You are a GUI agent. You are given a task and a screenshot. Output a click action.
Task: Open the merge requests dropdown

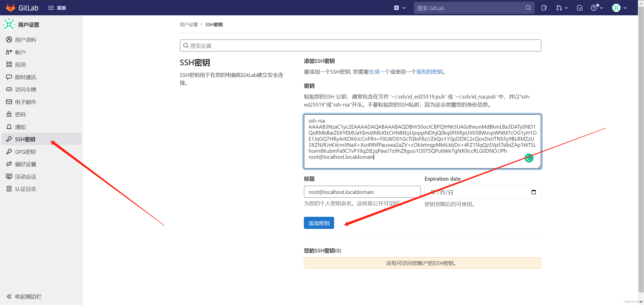click(x=562, y=8)
